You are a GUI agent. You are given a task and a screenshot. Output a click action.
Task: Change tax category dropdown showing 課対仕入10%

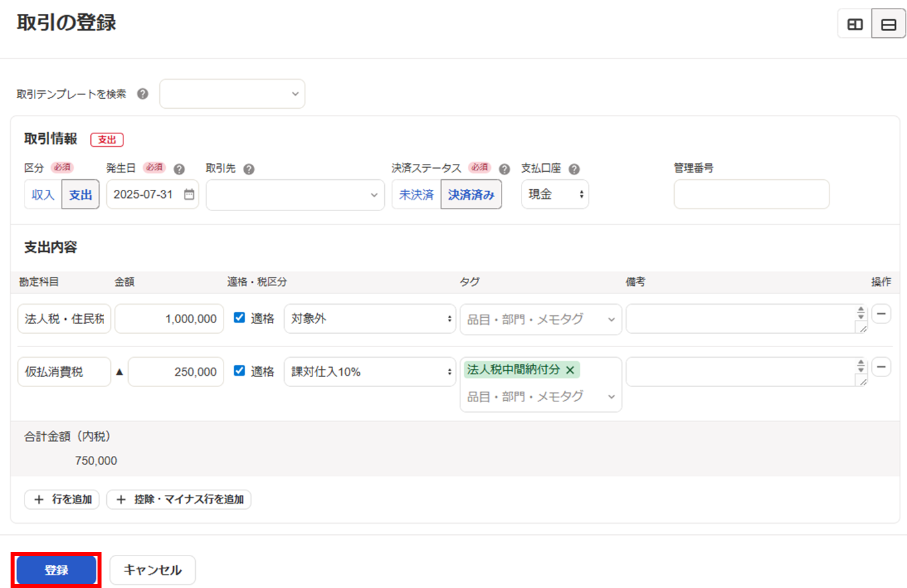point(369,372)
